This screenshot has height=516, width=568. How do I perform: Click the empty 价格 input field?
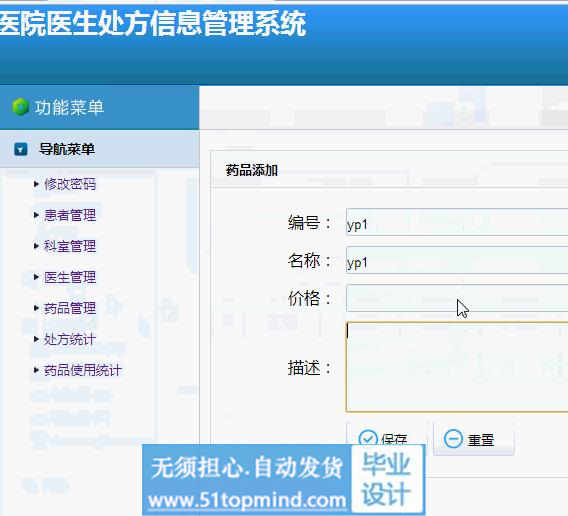(x=457, y=298)
